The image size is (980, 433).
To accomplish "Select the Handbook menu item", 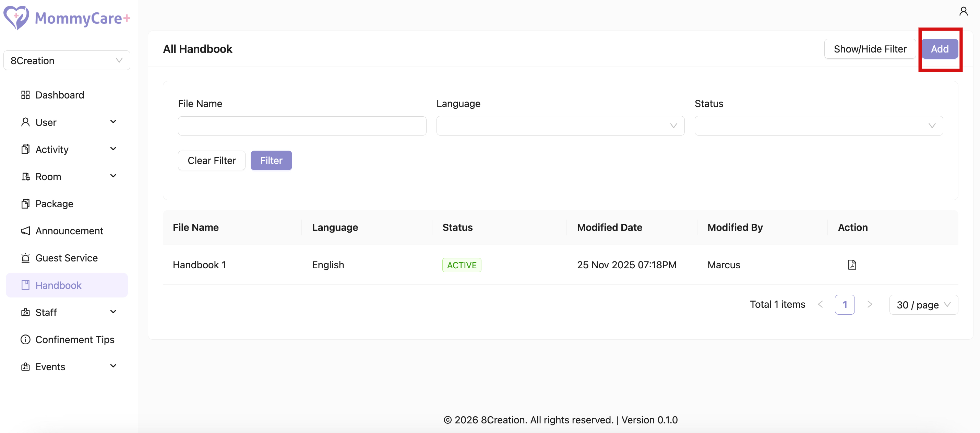I will 58,285.
